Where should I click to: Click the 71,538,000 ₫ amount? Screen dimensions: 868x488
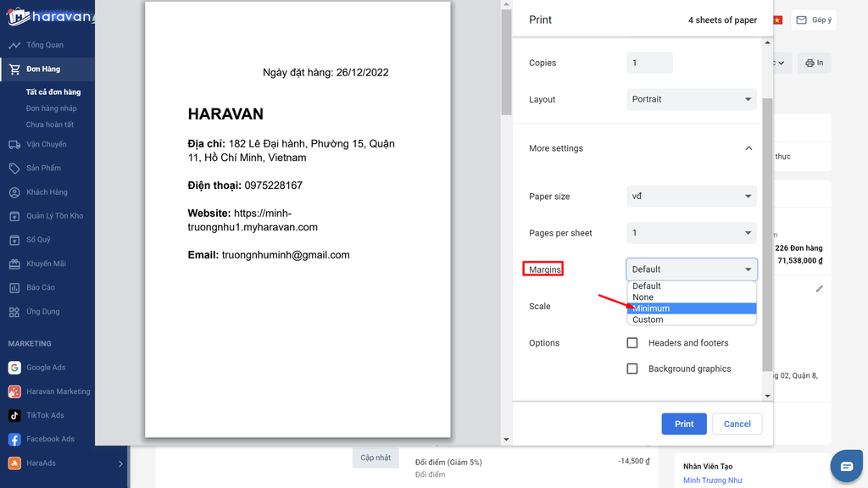click(x=800, y=261)
